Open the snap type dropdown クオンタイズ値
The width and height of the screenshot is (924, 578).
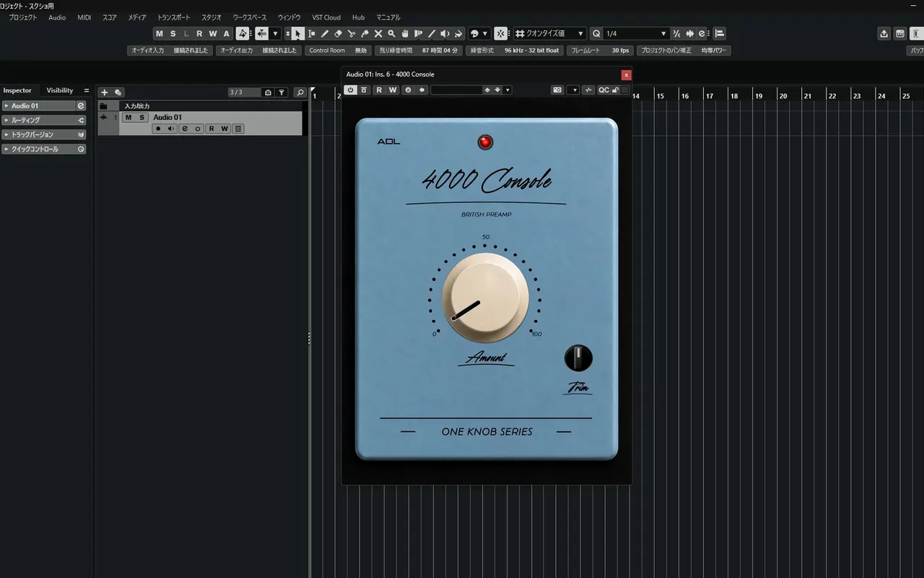550,34
